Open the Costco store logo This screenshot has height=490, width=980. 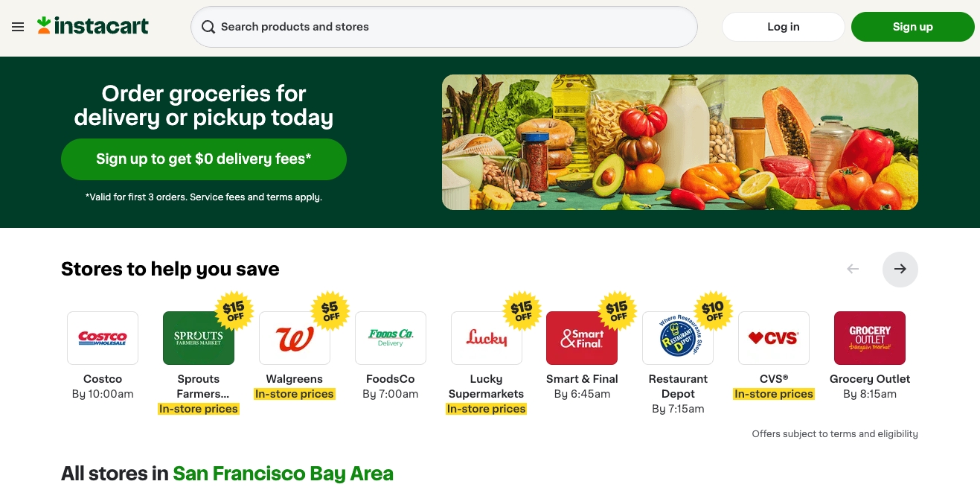(x=103, y=338)
